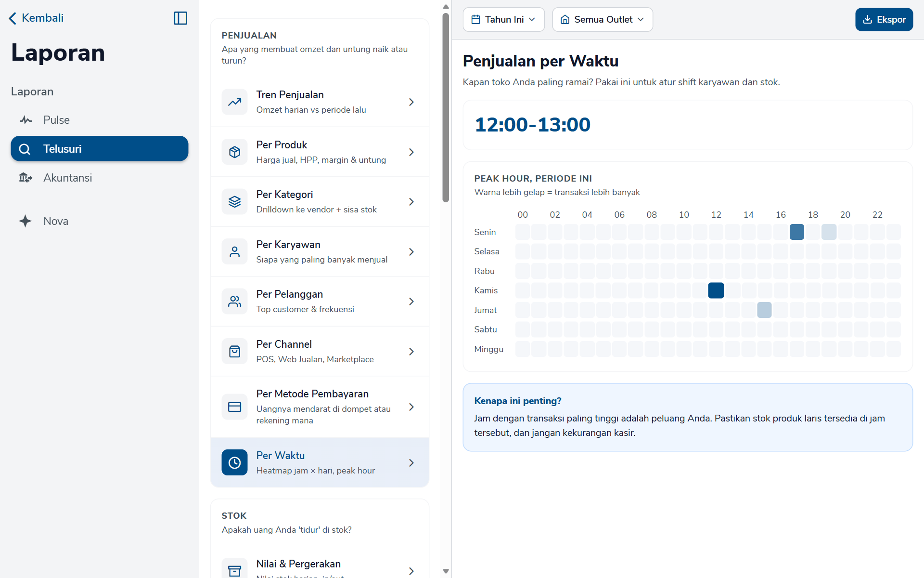Expand Per Channel with its chevron
The height and width of the screenshot is (578, 924).
pos(411,352)
